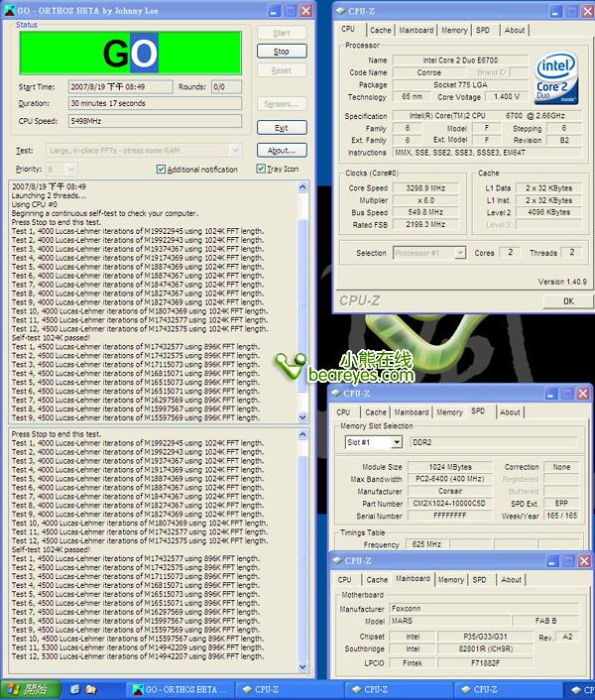Click the About... button in ORTHOS

coord(282,151)
